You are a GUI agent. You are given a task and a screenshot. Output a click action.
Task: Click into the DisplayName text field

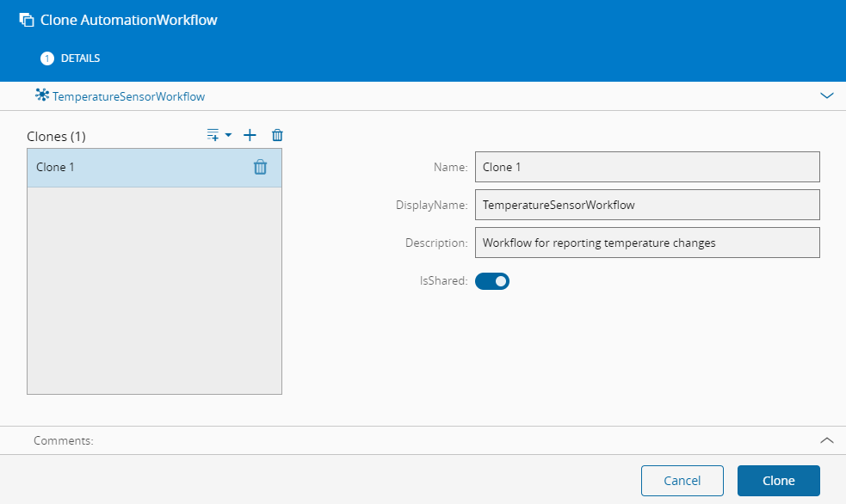coord(646,205)
